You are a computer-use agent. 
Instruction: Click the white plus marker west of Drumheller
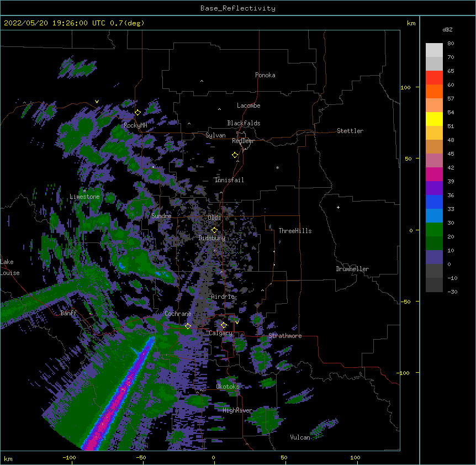coord(338,207)
